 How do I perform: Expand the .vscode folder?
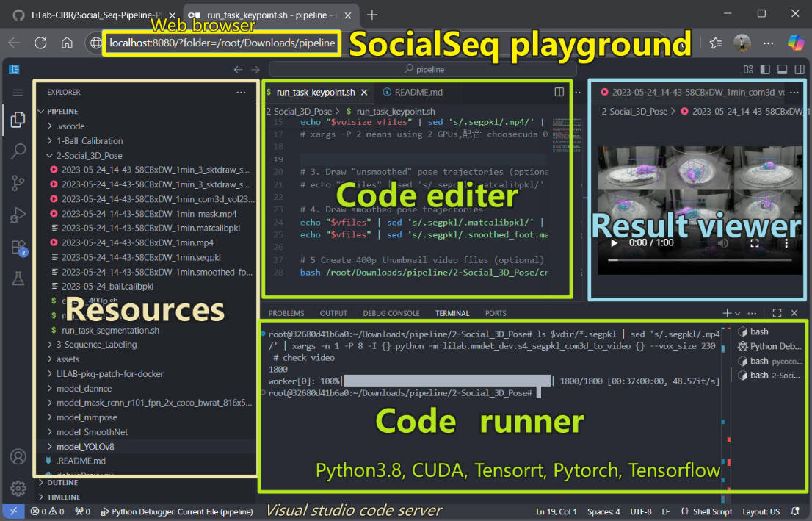click(x=68, y=125)
